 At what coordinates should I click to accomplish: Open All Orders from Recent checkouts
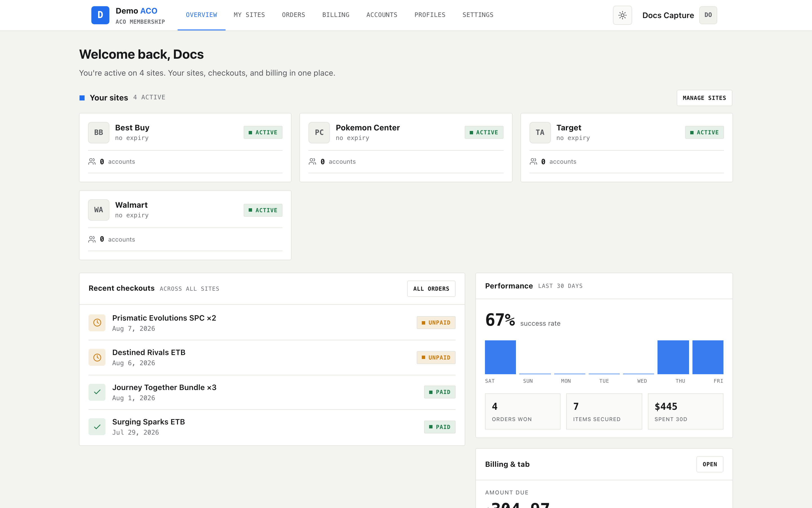tap(431, 289)
